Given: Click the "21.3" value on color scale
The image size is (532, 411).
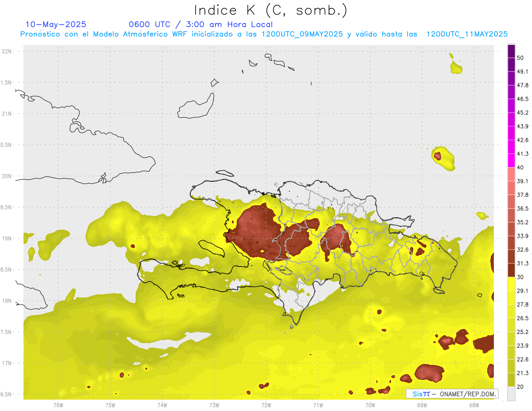Looking at the screenshot, I should tap(523, 373).
